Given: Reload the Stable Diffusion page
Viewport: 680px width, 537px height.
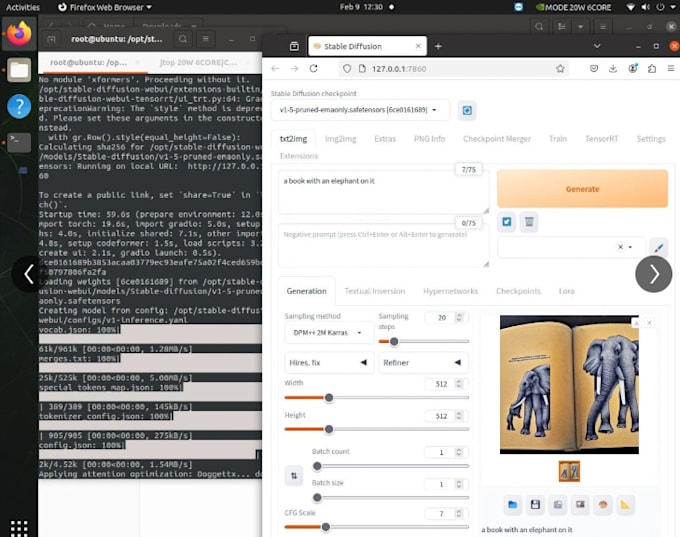Looking at the screenshot, I should coord(314,69).
